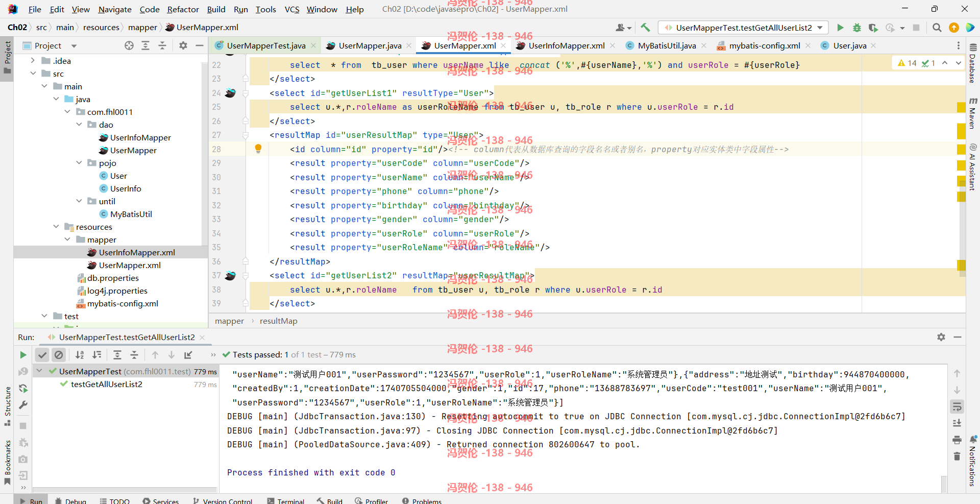The image size is (980, 504).
Task: Click the Build project hammer icon
Action: point(645,28)
